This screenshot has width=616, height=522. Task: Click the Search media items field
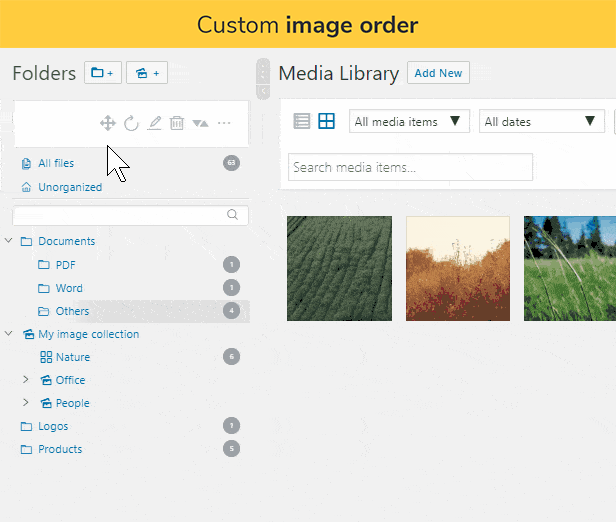(410, 167)
